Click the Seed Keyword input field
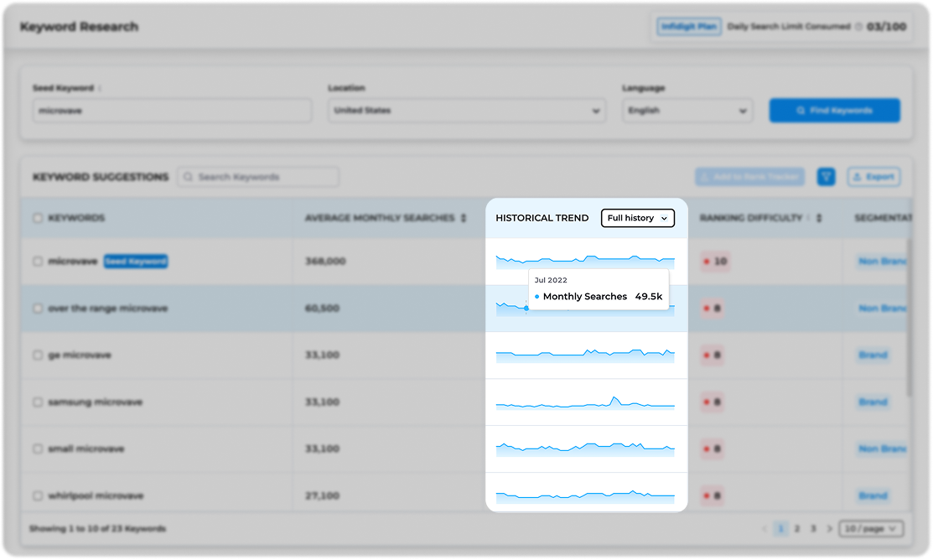This screenshot has width=933, height=560. click(x=172, y=111)
